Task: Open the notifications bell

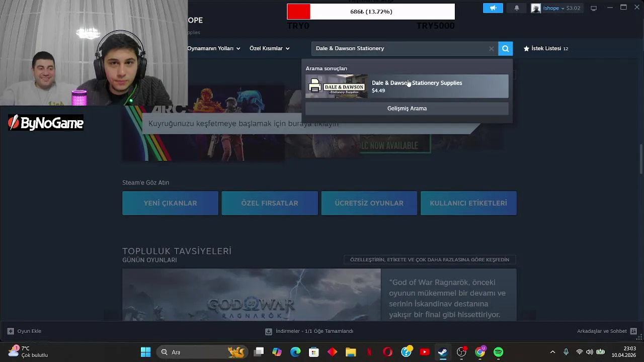Action: click(x=517, y=8)
